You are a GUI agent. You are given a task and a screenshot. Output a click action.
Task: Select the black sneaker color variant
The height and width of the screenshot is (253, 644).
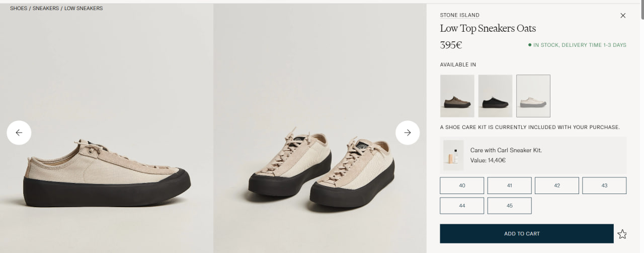tap(495, 96)
